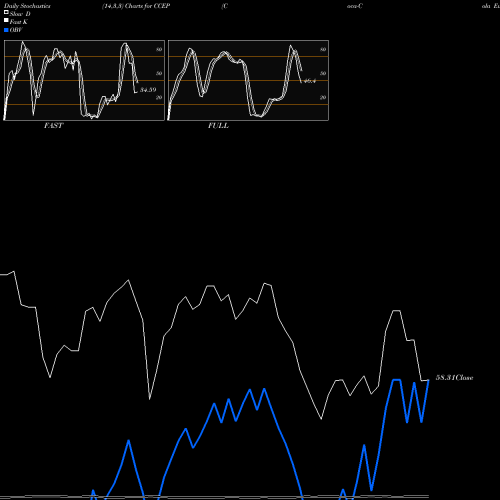Select the FAST stochastic chart label

tap(54, 126)
